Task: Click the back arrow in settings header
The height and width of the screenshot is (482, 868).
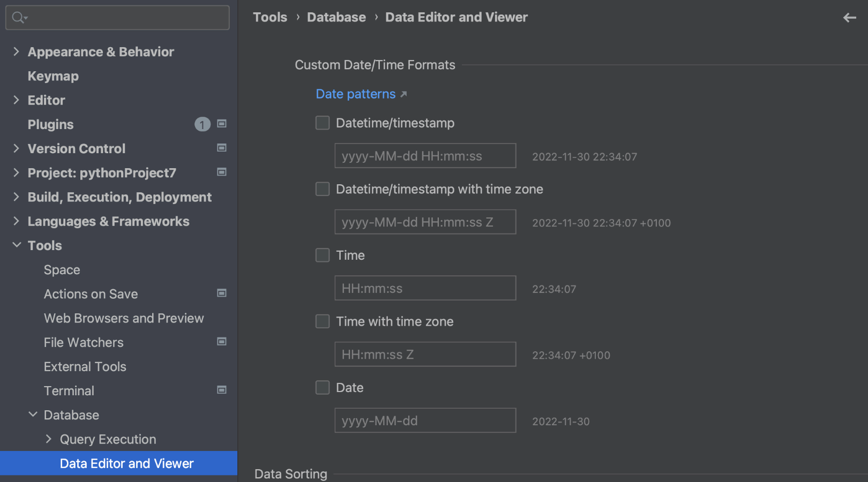Action: click(x=849, y=18)
